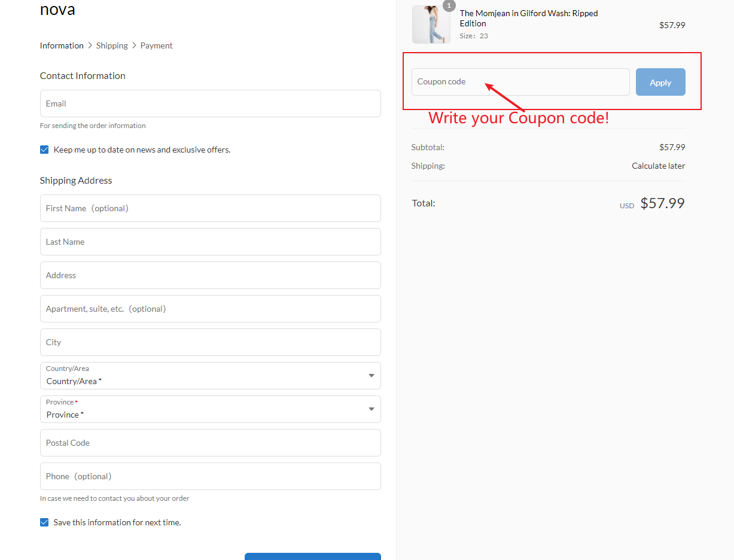Focus the Phone field
This screenshot has width=734, height=560.
click(211, 476)
